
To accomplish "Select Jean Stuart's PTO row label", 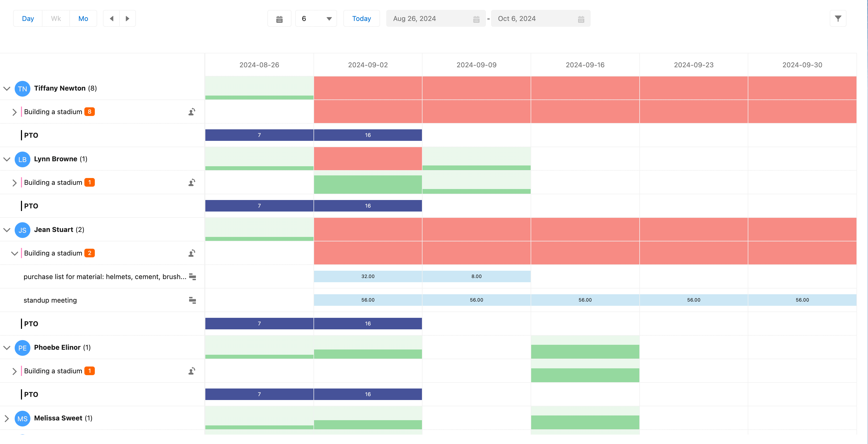I will pos(31,324).
